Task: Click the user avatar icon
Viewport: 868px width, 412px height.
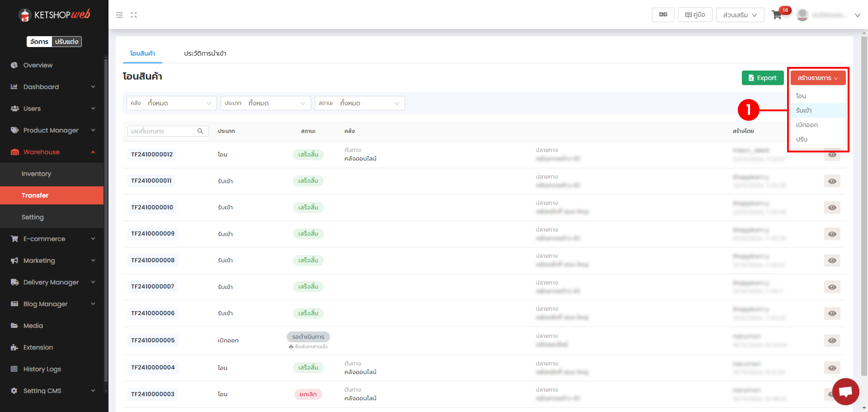Action: click(x=802, y=15)
